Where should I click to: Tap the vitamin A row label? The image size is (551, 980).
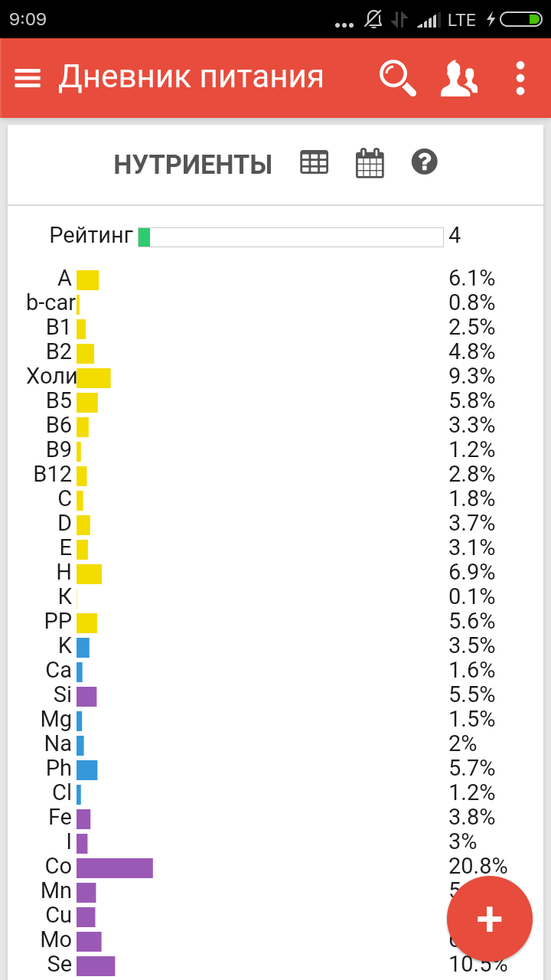[64, 279]
